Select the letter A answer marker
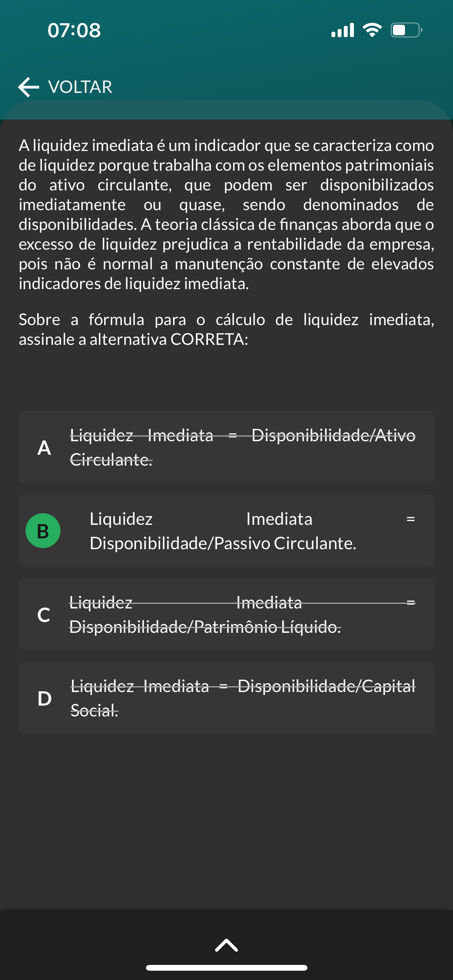Screen dimensions: 453x980 tap(44, 448)
